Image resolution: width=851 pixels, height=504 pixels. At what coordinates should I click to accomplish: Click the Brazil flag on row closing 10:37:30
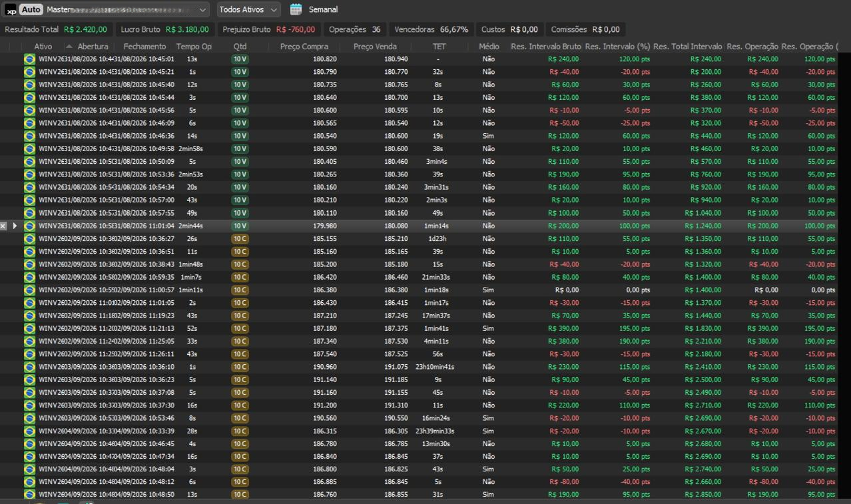pos(29,405)
